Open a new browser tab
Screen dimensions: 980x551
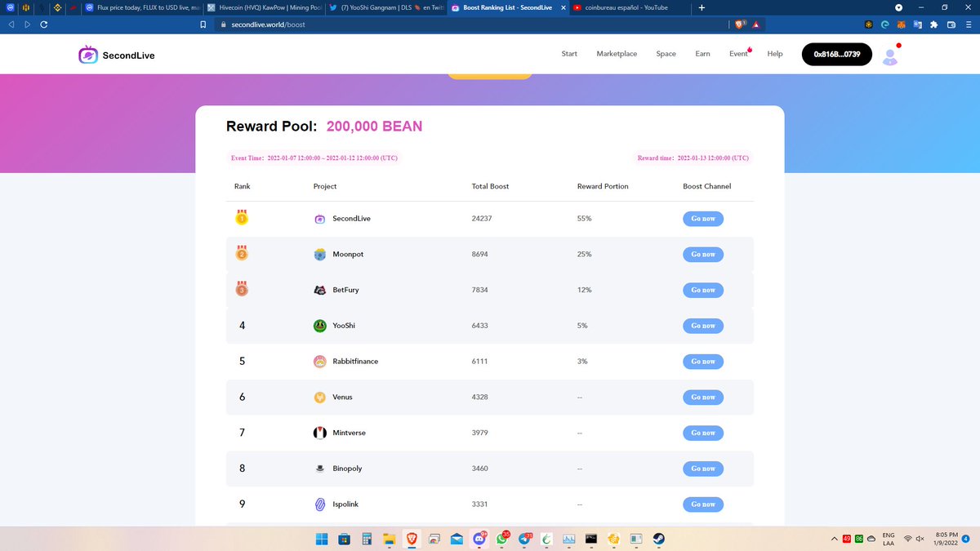pos(702,7)
